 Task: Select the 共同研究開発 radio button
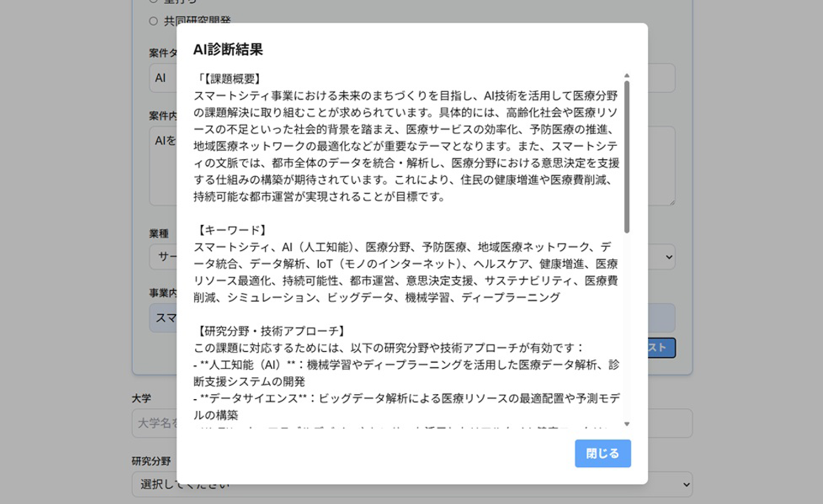coord(153,21)
